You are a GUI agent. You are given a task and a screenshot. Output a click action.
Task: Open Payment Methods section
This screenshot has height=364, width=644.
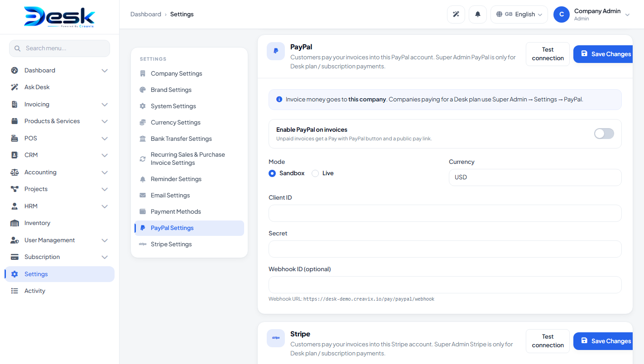pos(189,212)
